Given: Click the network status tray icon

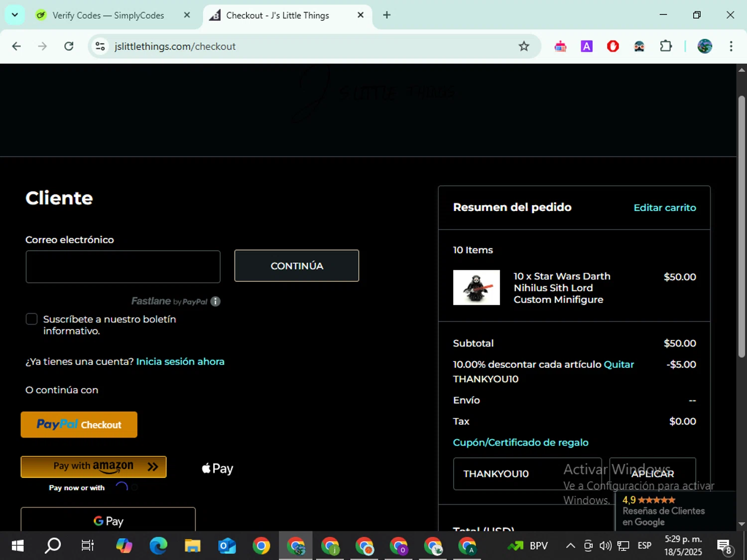Looking at the screenshot, I should (x=623, y=546).
